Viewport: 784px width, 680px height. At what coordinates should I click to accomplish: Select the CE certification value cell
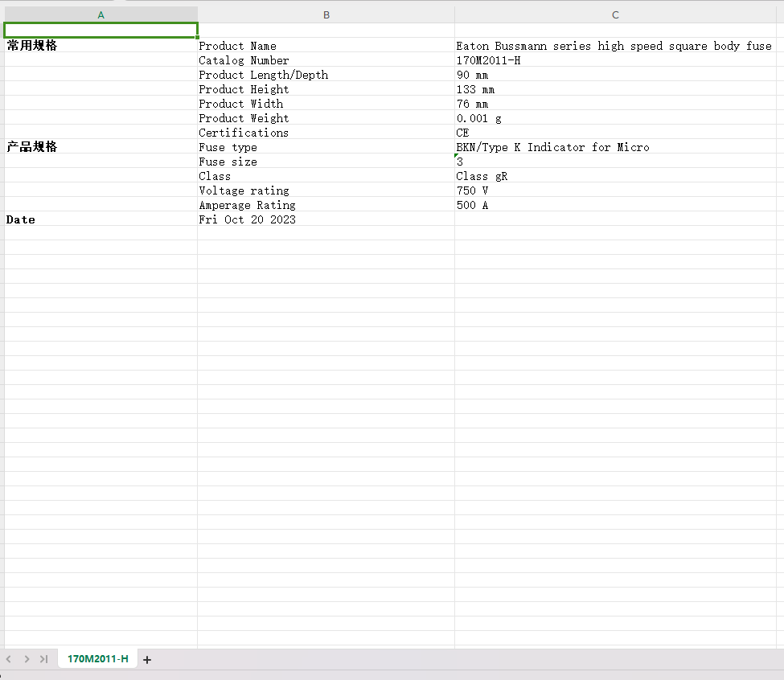tap(615, 133)
